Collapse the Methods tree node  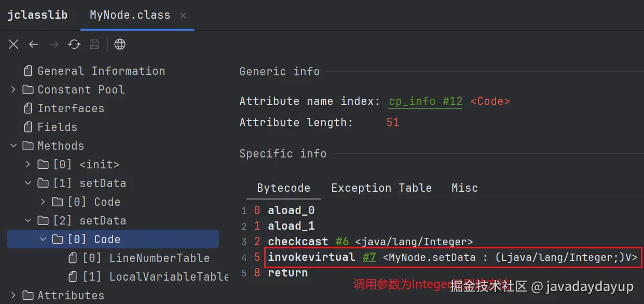[13, 146]
